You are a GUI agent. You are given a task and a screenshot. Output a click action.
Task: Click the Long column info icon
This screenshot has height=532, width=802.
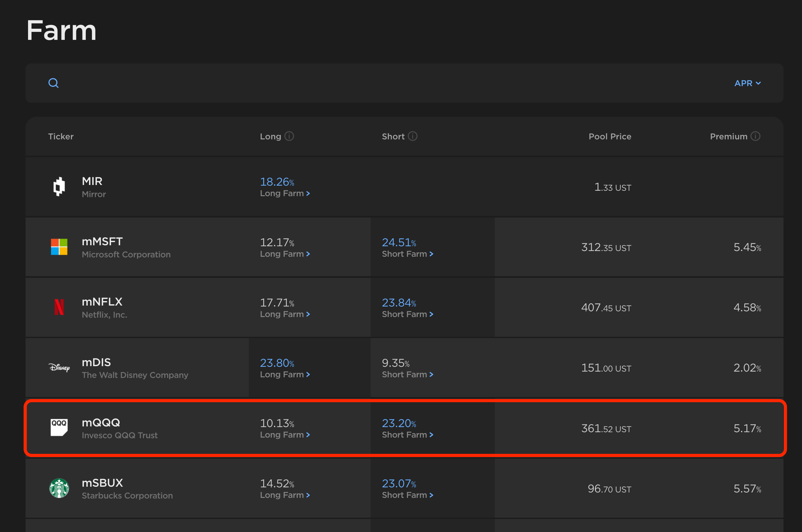(289, 136)
